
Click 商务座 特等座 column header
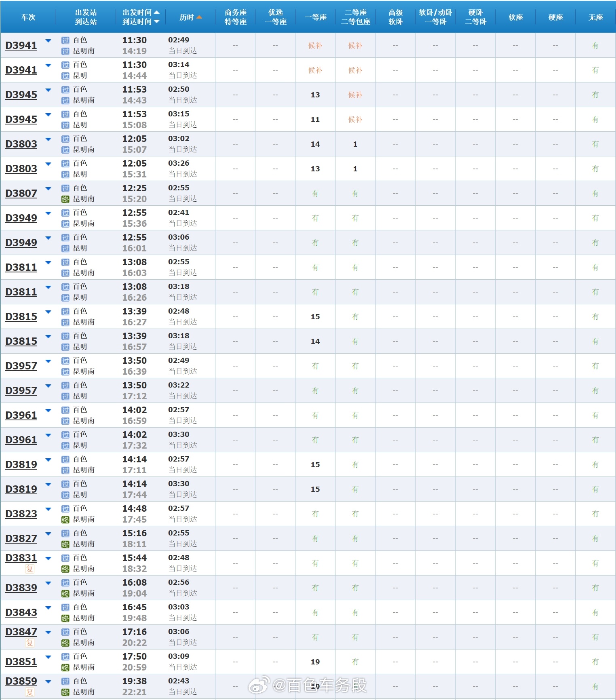[x=235, y=17]
